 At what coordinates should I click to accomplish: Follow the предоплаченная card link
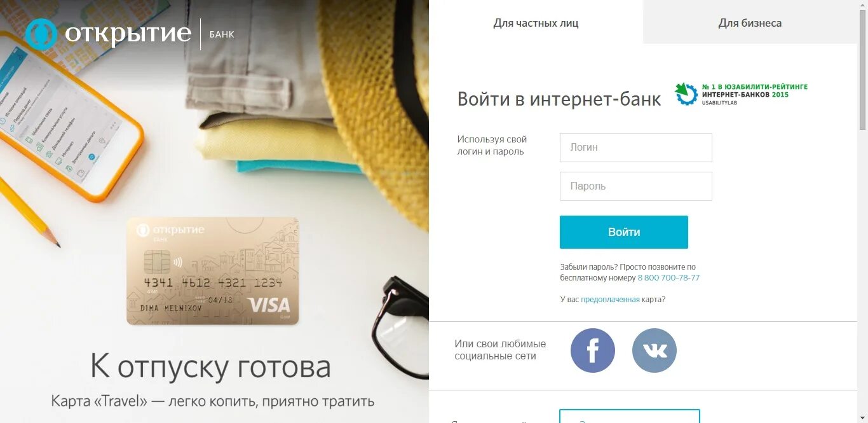[x=610, y=299]
